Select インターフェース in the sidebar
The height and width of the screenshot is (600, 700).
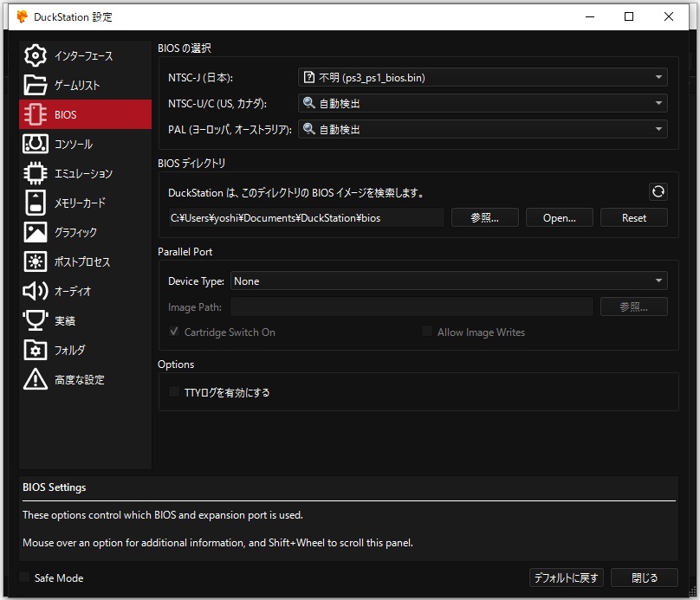85,55
